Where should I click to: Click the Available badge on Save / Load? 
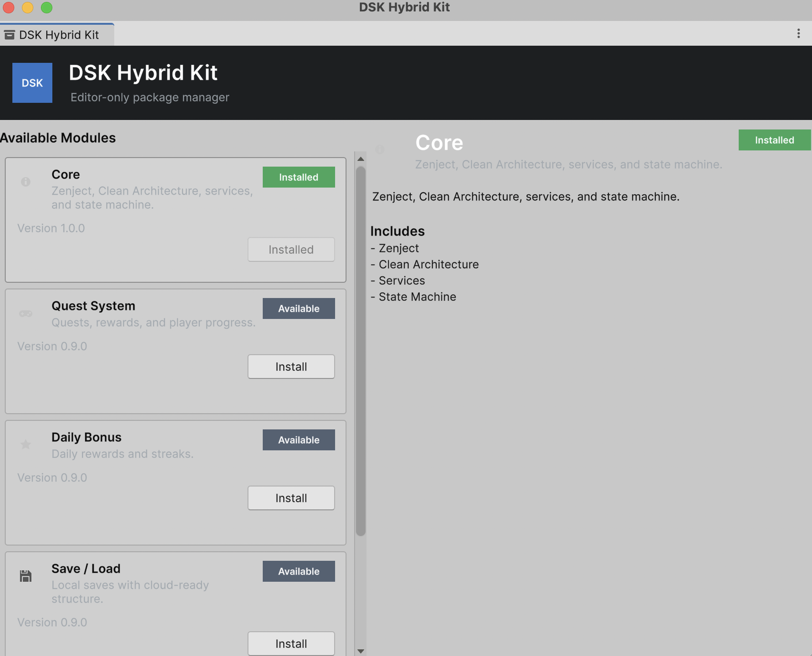coord(299,571)
